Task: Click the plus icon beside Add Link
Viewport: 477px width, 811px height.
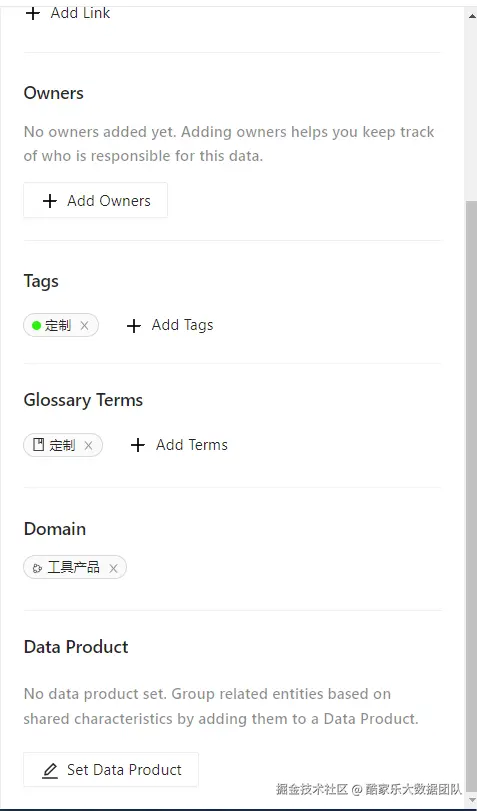Action: click(x=33, y=13)
